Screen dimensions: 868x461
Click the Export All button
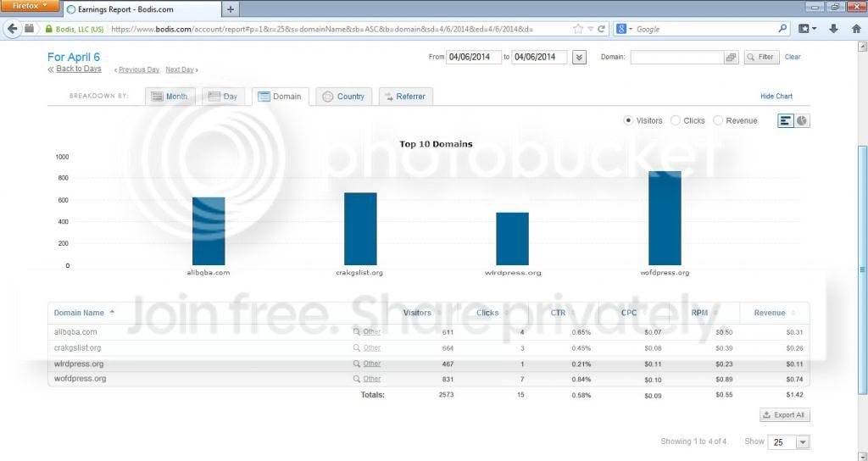point(784,415)
